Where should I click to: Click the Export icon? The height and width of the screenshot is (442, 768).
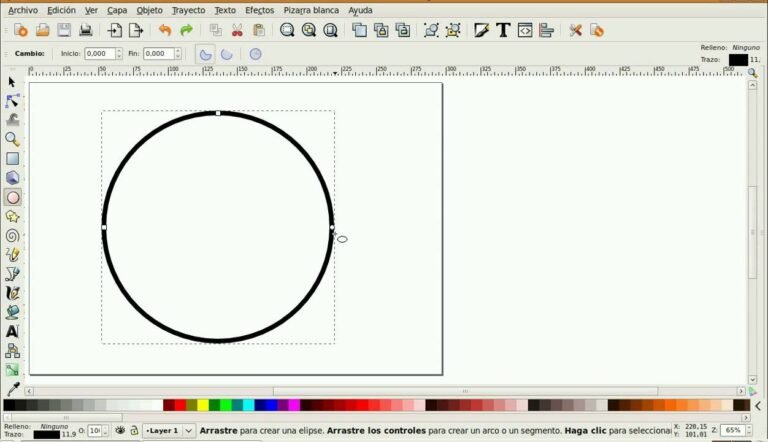pos(136,30)
